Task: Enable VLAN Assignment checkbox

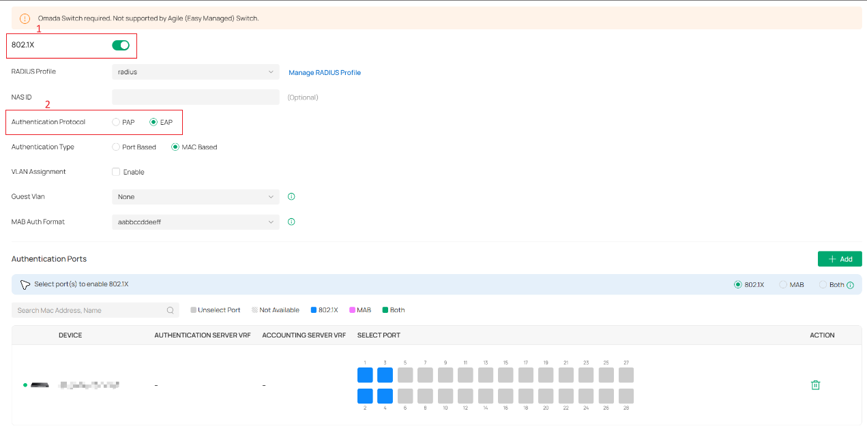Action: (116, 172)
